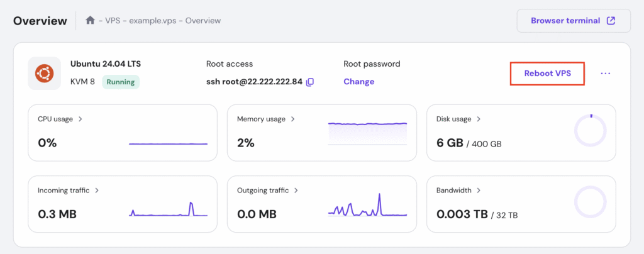Click the Root access label

230,64
